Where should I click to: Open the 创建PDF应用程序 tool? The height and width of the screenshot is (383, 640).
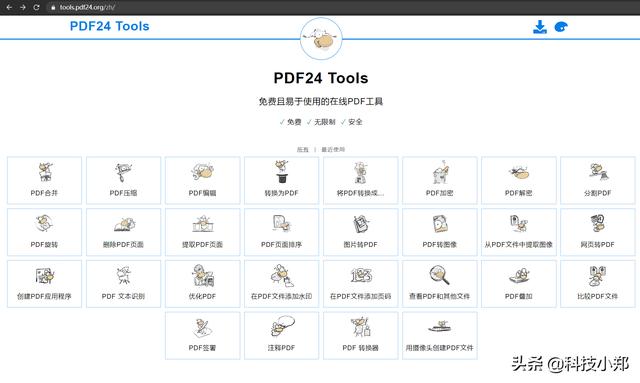pos(44,284)
